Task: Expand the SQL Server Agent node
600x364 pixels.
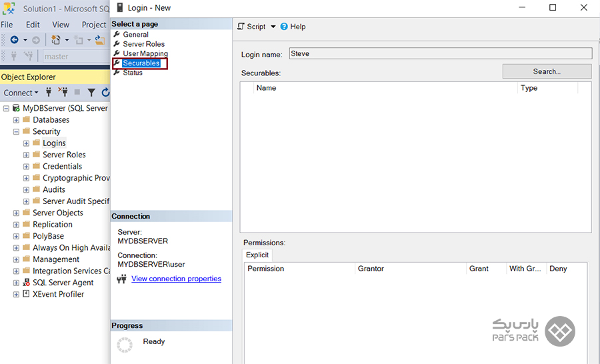Action: [x=16, y=283]
